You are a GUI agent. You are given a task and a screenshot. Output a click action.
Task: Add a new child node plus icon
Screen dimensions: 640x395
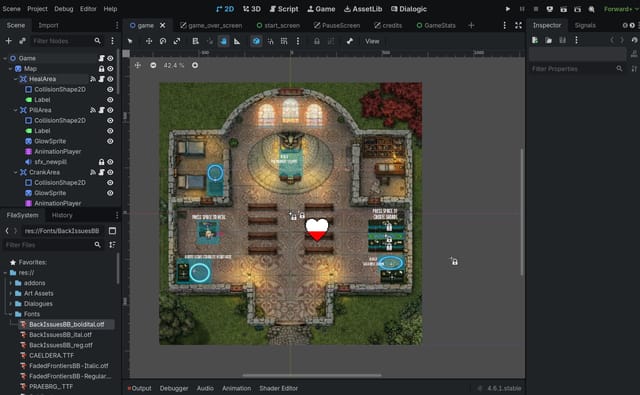8,41
